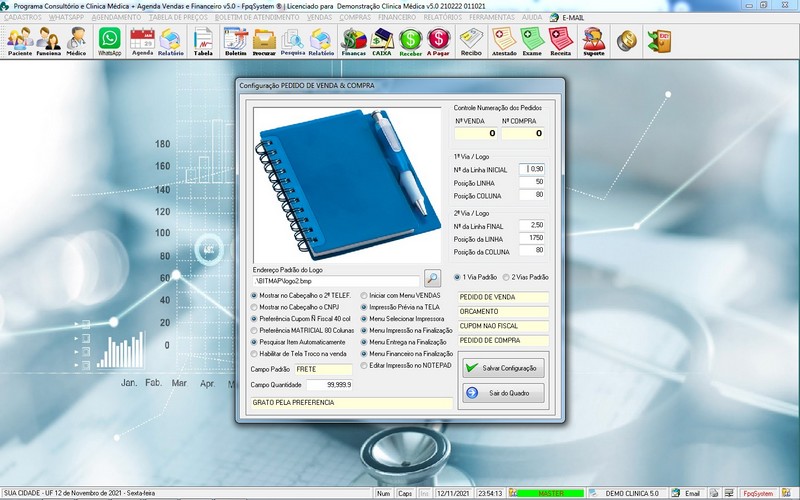800x500 pixels.
Task: Click Salvar Configuração button
Action: click(503, 368)
